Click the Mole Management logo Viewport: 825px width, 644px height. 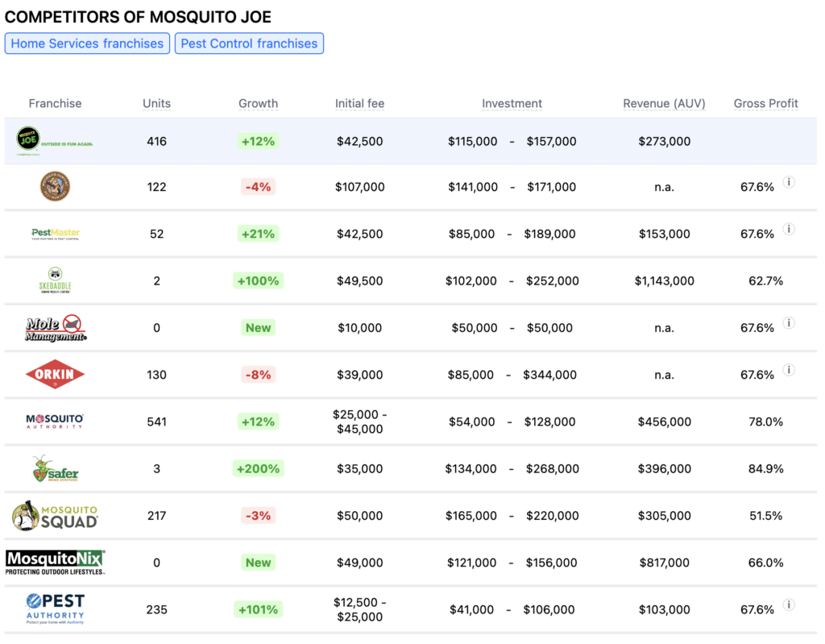[x=56, y=328]
